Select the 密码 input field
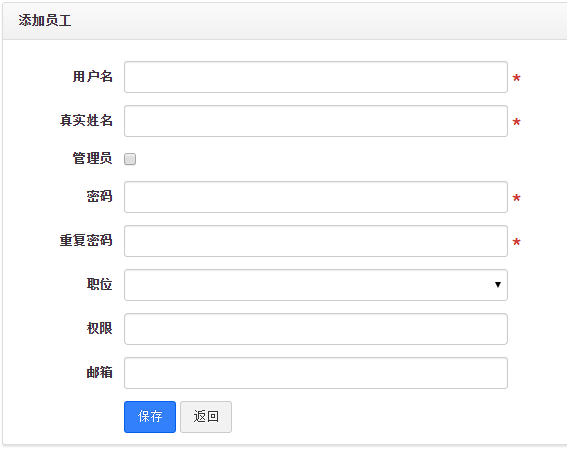Viewport: 567px width, 449px height. pos(316,197)
